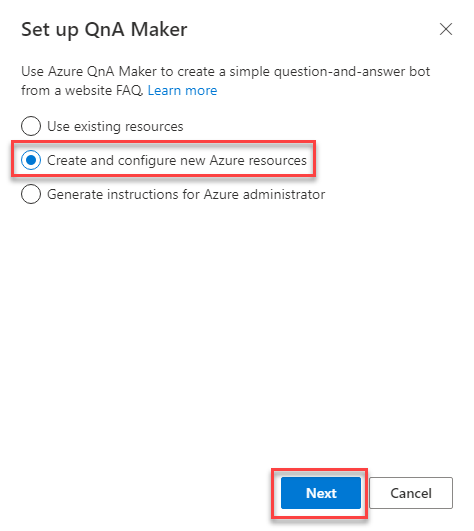Image resolution: width=474 pixels, height=531 pixels.
Task: Click 'Generate instructions for Azure administrator' label text
Action: (x=186, y=194)
